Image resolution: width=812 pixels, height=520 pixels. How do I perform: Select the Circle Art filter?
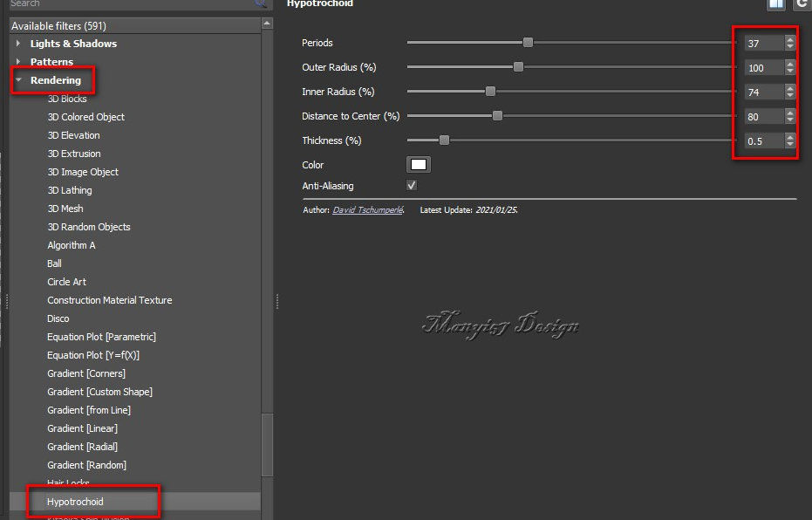coord(66,282)
